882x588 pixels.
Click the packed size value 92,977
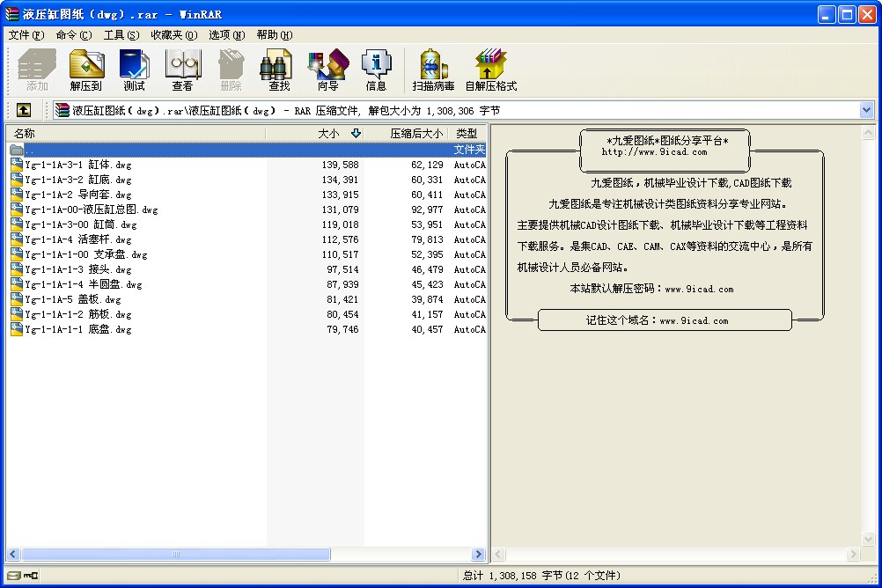[x=427, y=209]
